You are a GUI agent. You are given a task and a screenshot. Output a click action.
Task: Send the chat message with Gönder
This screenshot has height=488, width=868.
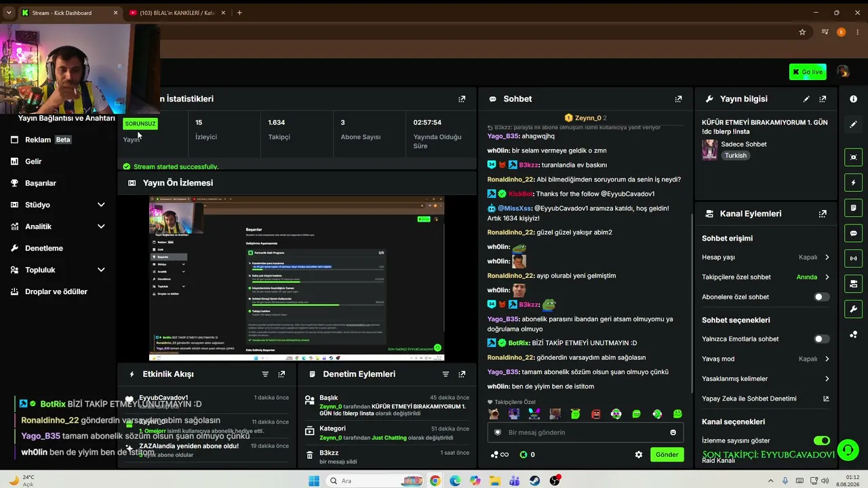[x=667, y=455]
